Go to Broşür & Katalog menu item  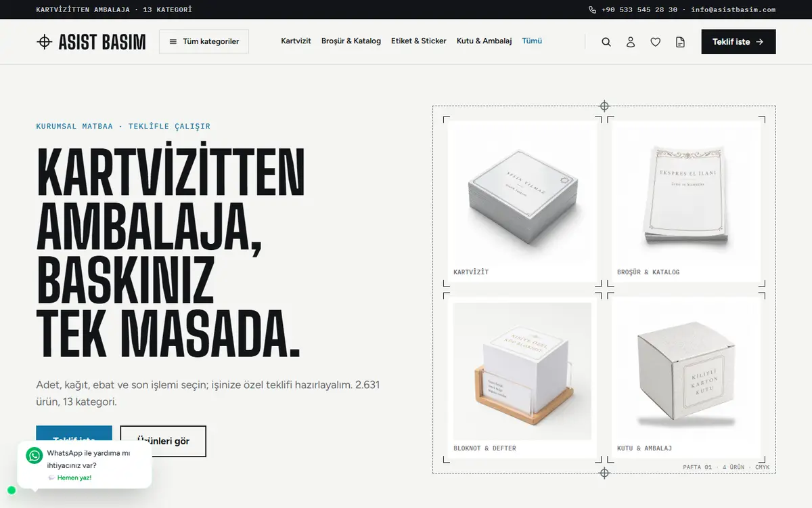(351, 41)
